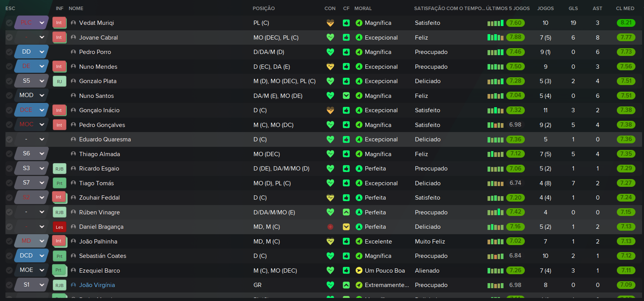Click Nuno Santos's green match fitness icon
Viewport: 644px width, 301px height.
(346, 96)
